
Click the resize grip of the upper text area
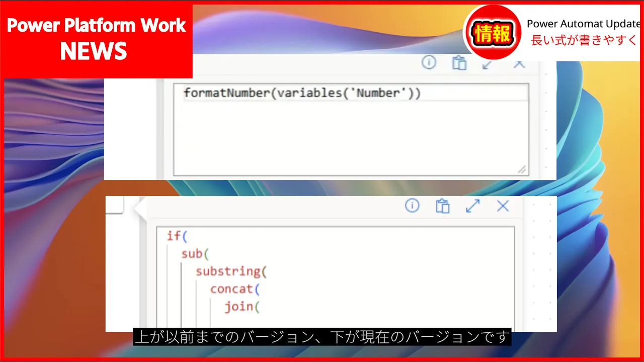click(x=522, y=169)
